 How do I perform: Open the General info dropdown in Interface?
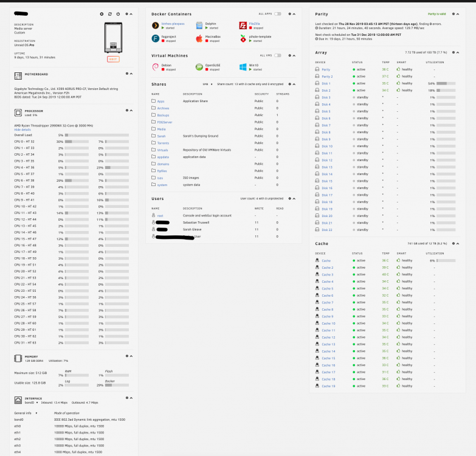[x=26, y=413]
